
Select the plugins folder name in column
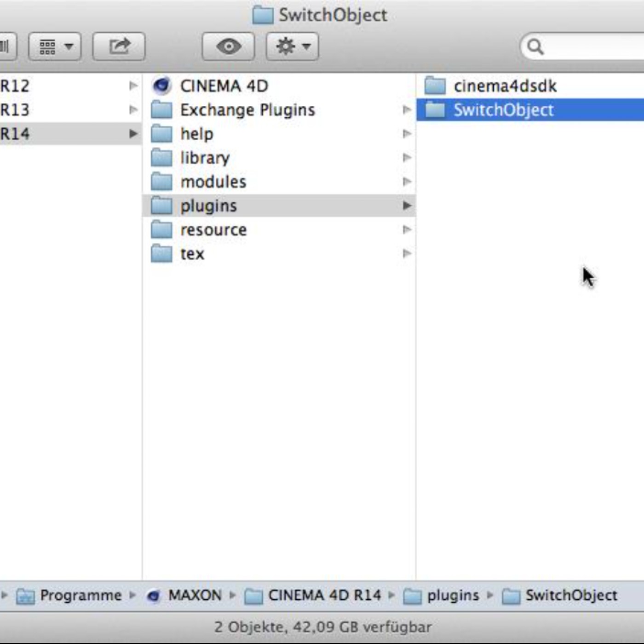coord(208,206)
